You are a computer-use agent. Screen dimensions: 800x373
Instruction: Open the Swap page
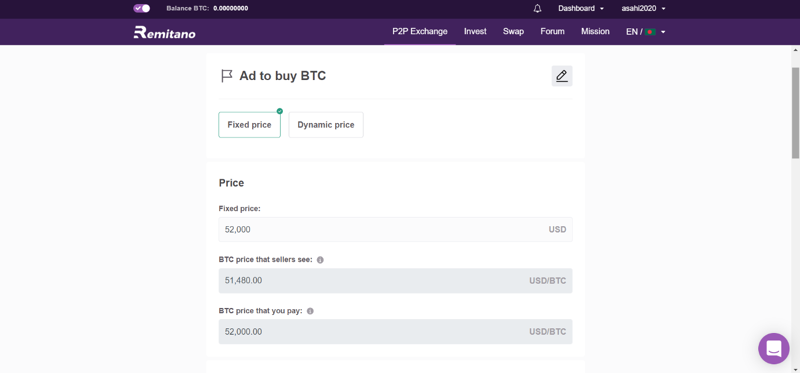(x=513, y=32)
